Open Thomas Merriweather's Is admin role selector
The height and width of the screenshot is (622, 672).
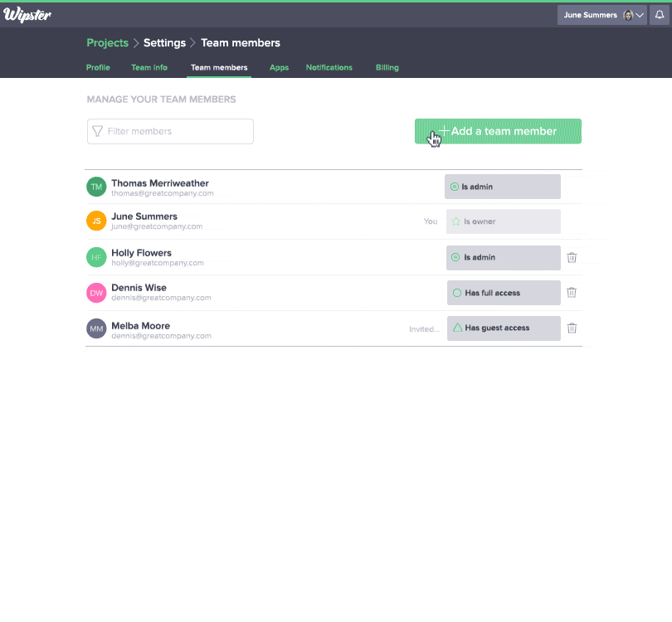(502, 187)
